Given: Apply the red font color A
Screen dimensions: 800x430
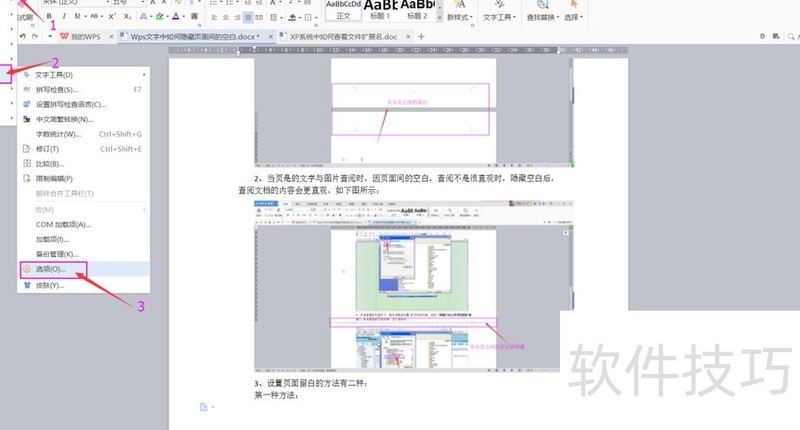Looking at the screenshot, I should 176,16.
